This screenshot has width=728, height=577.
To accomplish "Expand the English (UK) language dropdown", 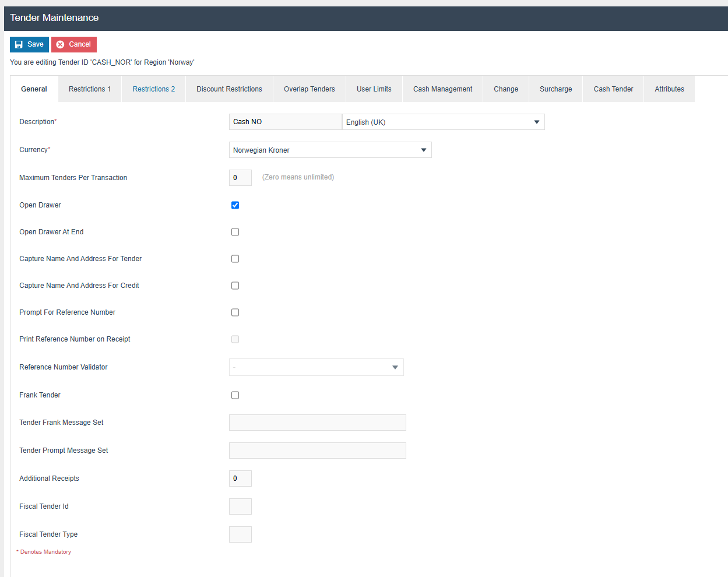I will 443,122.
